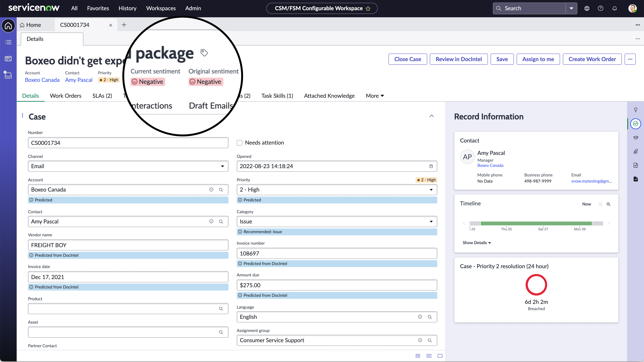Click the Assign to me button

tap(538, 59)
